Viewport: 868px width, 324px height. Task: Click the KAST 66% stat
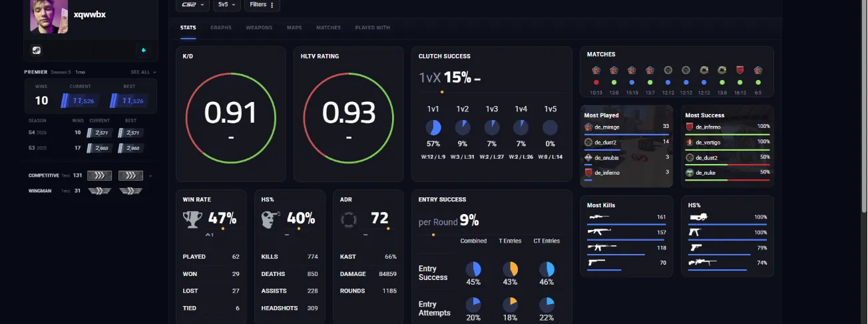(368, 257)
